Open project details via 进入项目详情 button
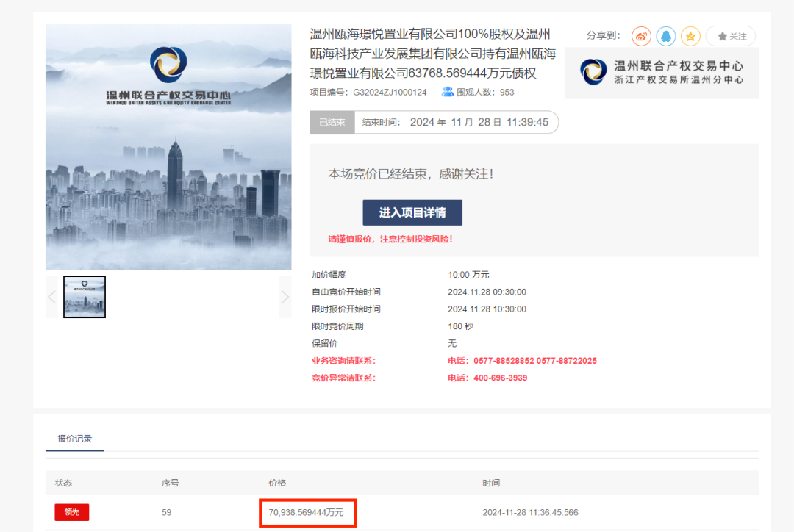This screenshot has width=794, height=532. pyautogui.click(x=412, y=212)
